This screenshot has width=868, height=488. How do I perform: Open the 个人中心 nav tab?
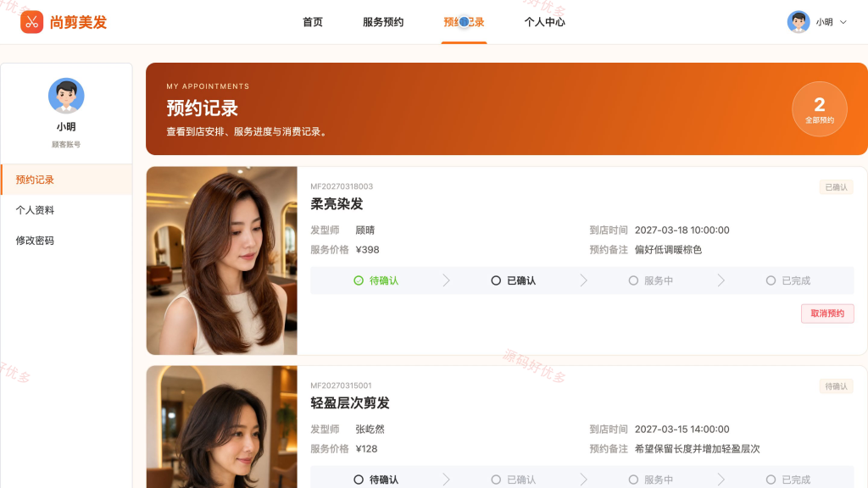tap(545, 22)
